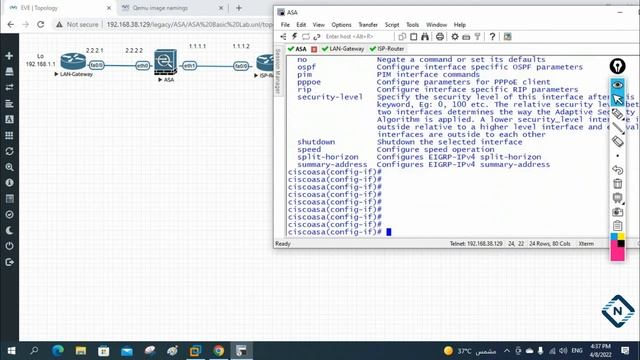Click the Enter host input field
This screenshot has height=360, width=640.
coord(357,37)
